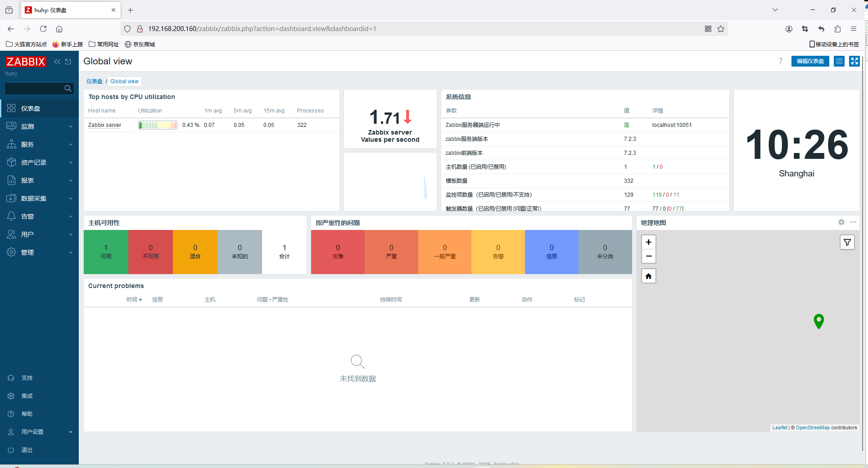Open 常用网址 bookmarks folder
Viewport: 868px width, 468px height.
[104, 44]
